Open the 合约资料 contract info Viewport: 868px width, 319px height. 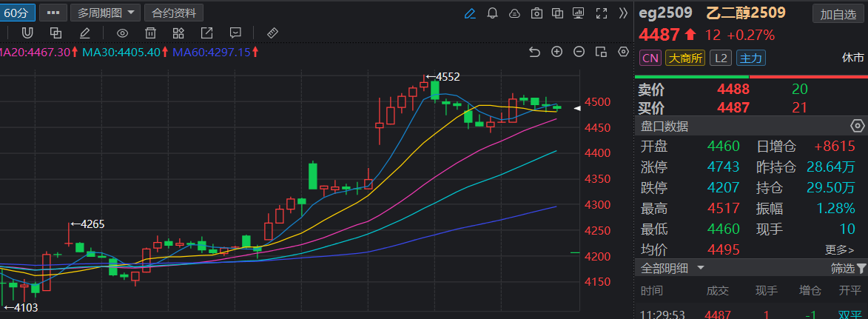[x=174, y=12]
